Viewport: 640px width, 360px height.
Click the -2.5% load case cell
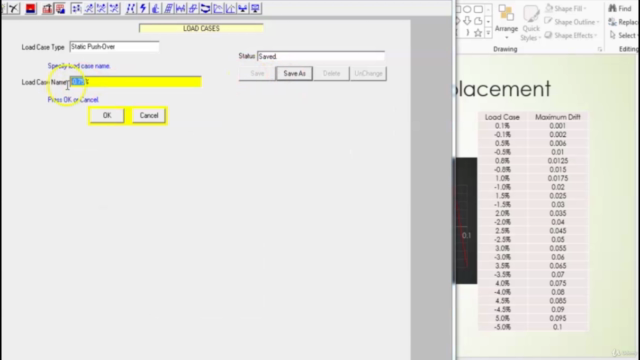(502, 240)
